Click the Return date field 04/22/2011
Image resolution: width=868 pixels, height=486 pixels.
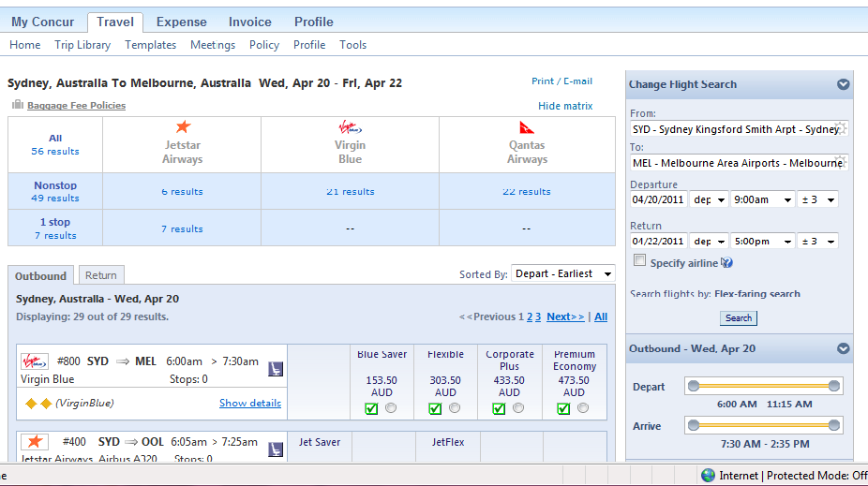tap(658, 241)
